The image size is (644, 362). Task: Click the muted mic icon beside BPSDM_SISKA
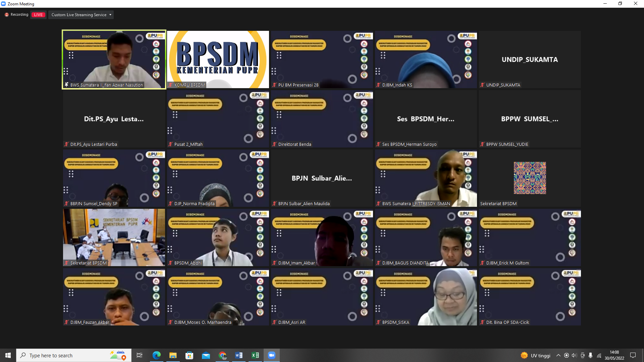[x=379, y=322]
